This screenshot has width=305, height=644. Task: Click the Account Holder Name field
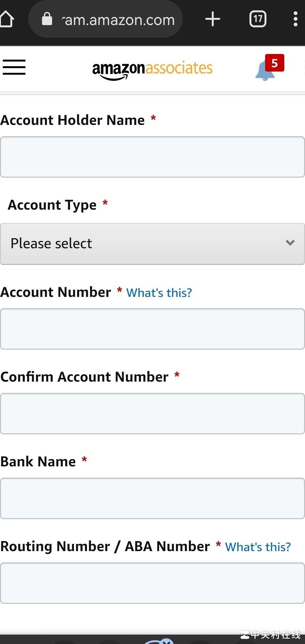click(x=152, y=157)
